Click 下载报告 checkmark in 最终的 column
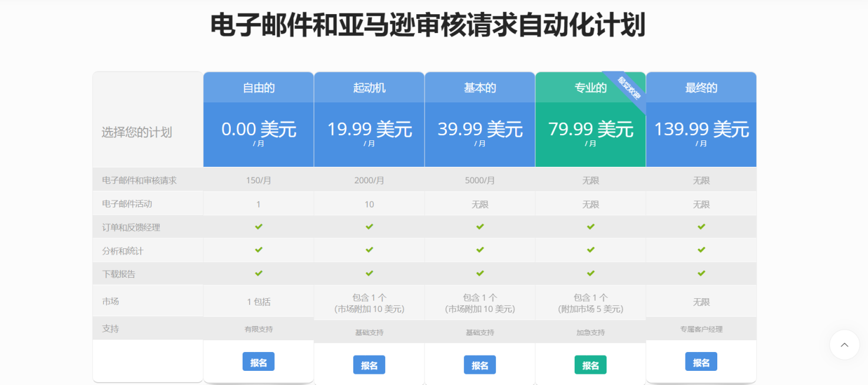The image size is (868, 385). click(x=701, y=274)
